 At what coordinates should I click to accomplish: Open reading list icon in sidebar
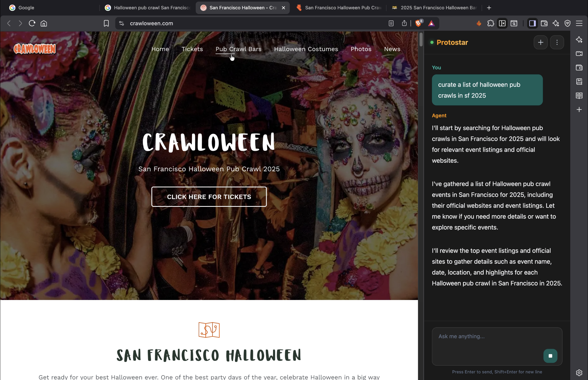579,96
